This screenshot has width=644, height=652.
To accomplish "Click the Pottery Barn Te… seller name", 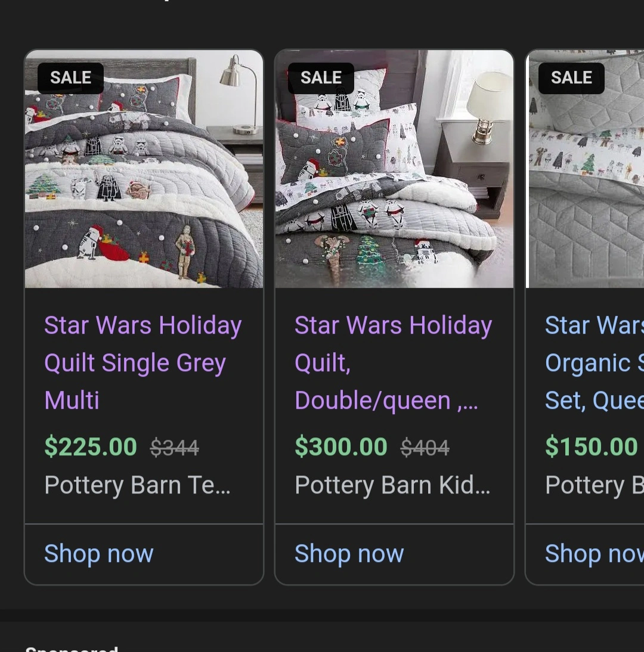I will point(137,486).
